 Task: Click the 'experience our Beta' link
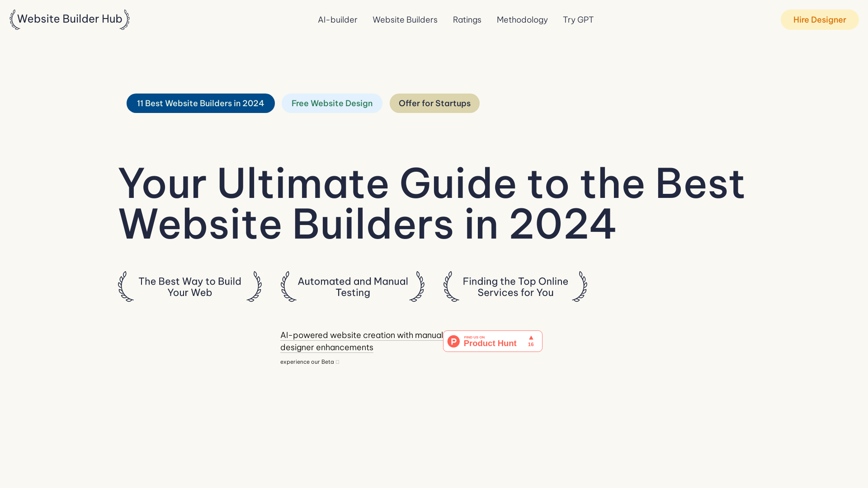click(309, 361)
